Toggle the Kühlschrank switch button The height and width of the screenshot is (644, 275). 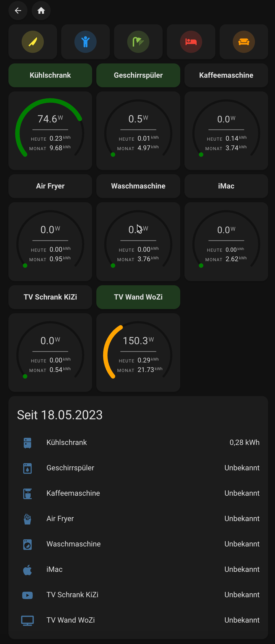pos(50,75)
